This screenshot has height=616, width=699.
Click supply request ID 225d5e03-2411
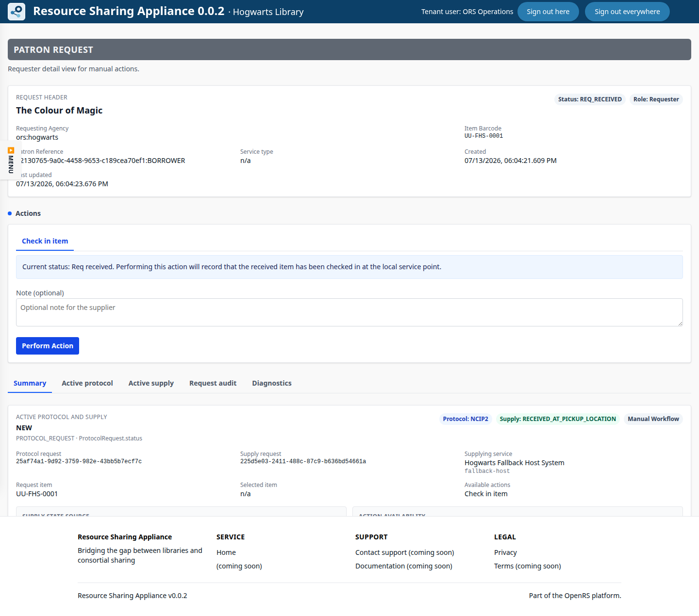pyautogui.click(x=303, y=461)
